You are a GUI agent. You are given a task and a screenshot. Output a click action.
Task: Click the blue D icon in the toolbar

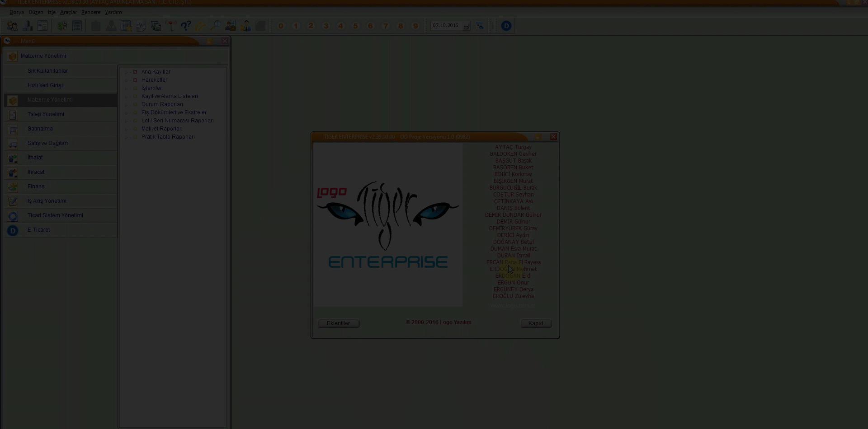pos(506,26)
